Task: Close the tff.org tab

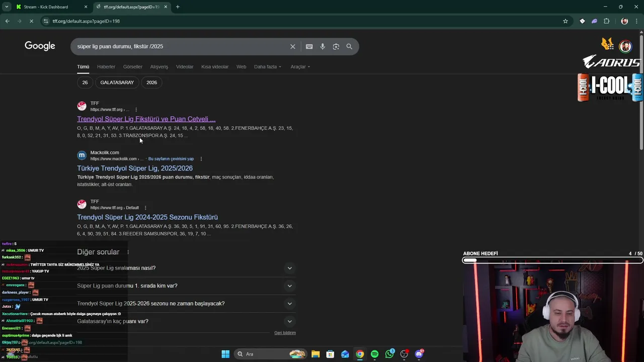Action: point(166,7)
